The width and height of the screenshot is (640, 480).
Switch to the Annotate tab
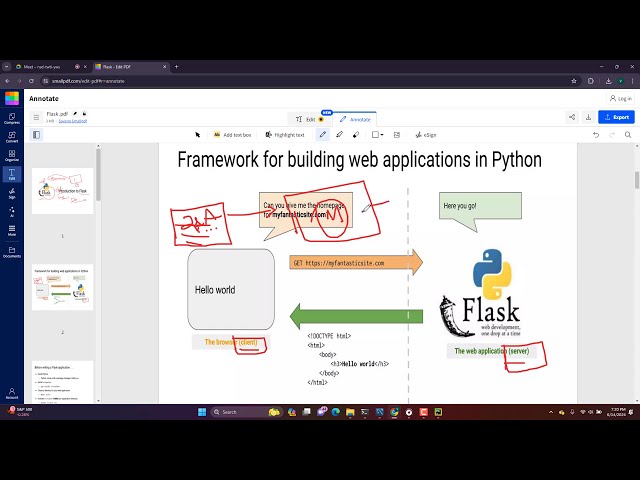(x=355, y=119)
